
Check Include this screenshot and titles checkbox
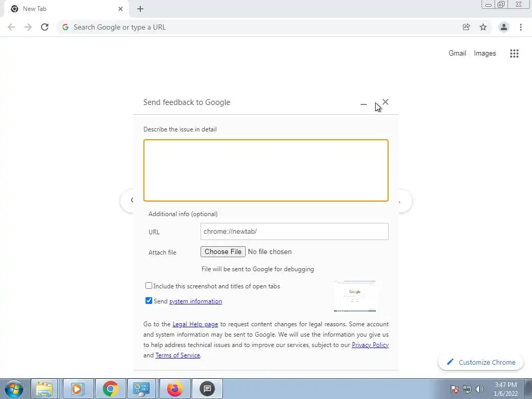click(x=149, y=286)
